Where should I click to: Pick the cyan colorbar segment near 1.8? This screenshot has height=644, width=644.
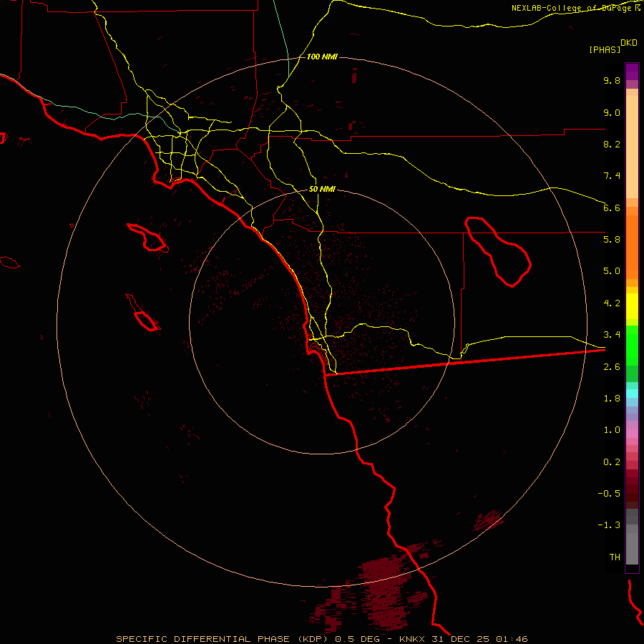click(x=632, y=394)
